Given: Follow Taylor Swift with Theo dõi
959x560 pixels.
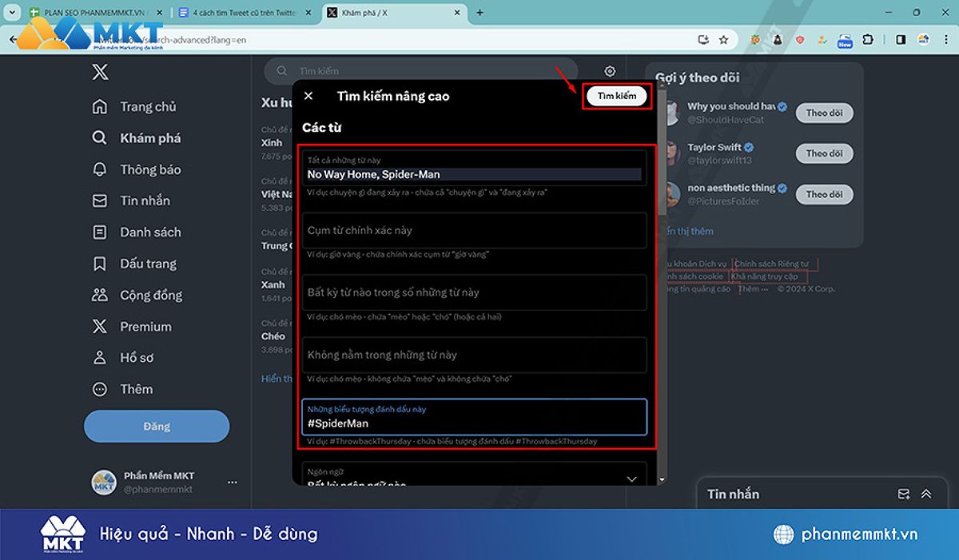Looking at the screenshot, I should (824, 153).
